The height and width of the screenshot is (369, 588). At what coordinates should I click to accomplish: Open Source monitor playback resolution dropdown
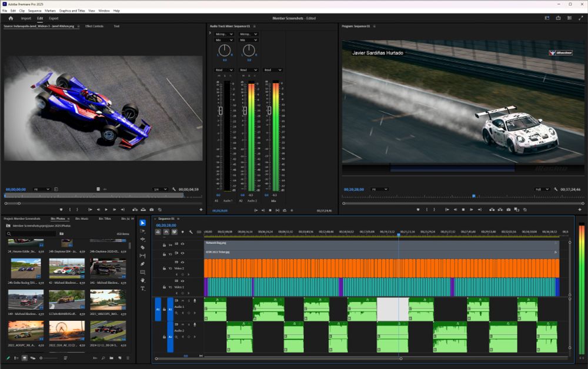click(160, 190)
